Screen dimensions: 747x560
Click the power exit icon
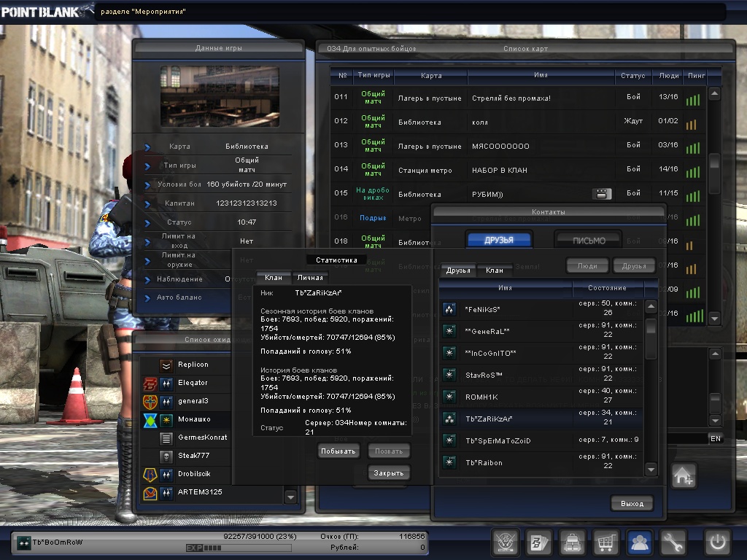click(716, 542)
